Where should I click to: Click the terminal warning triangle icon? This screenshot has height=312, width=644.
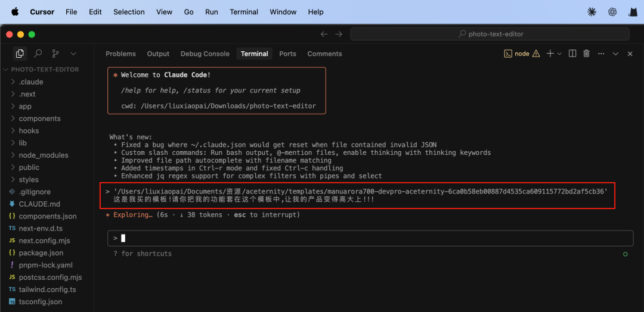pyautogui.click(x=536, y=54)
